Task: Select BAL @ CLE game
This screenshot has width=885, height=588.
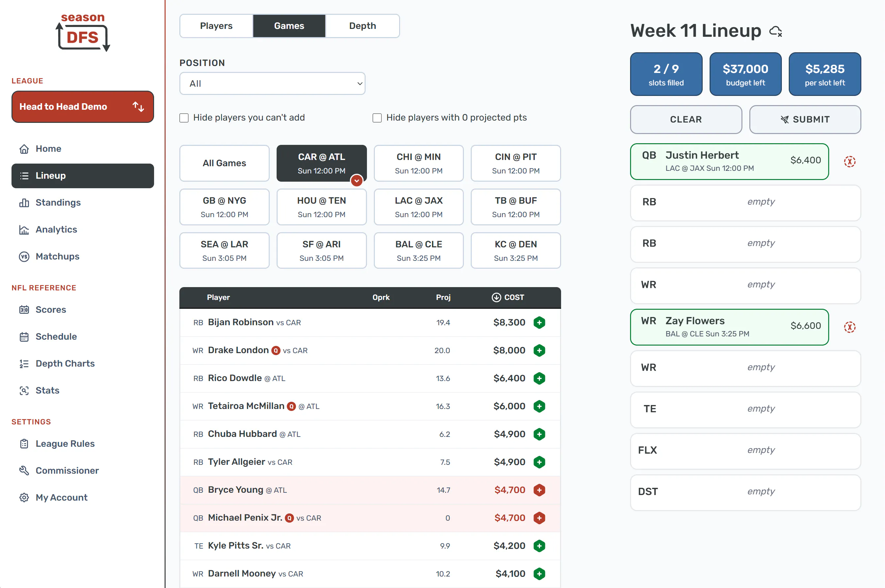Action: click(x=419, y=251)
